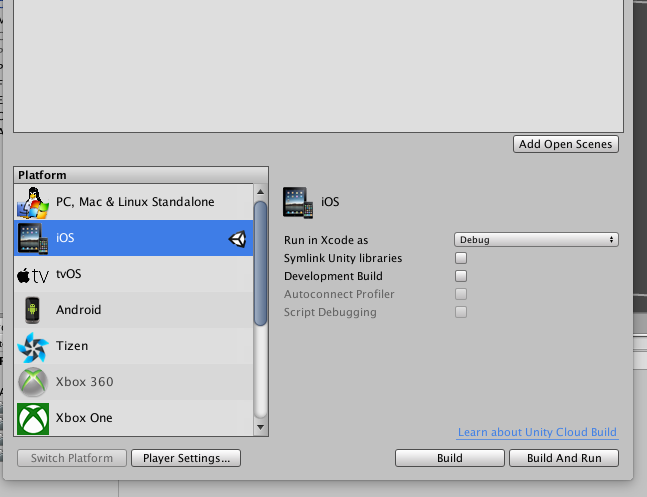The image size is (647, 497).
Task: Click the Tizen pinwheel icon
Action: (33, 346)
